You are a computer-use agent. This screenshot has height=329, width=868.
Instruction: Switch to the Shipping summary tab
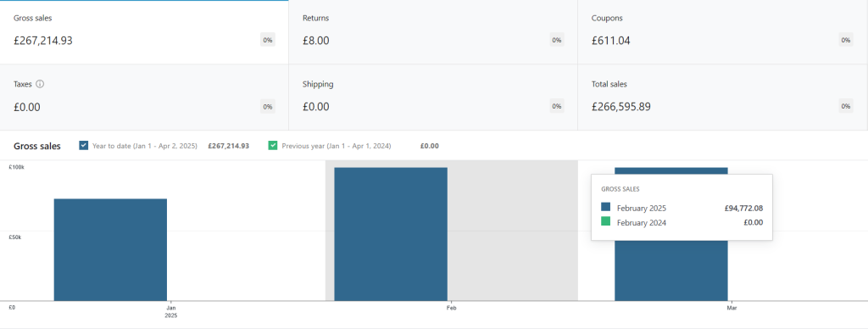[x=433, y=98]
